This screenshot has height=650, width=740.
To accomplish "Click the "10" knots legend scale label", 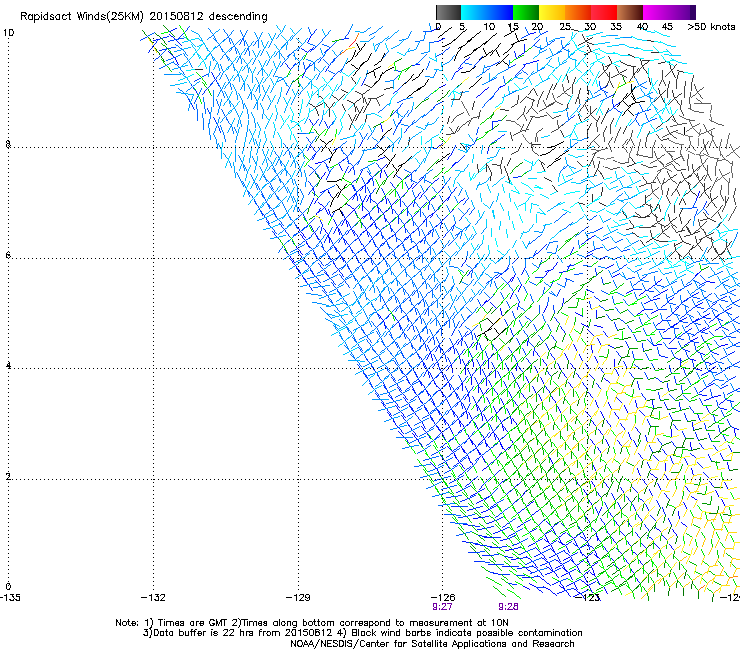I will click(489, 26).
